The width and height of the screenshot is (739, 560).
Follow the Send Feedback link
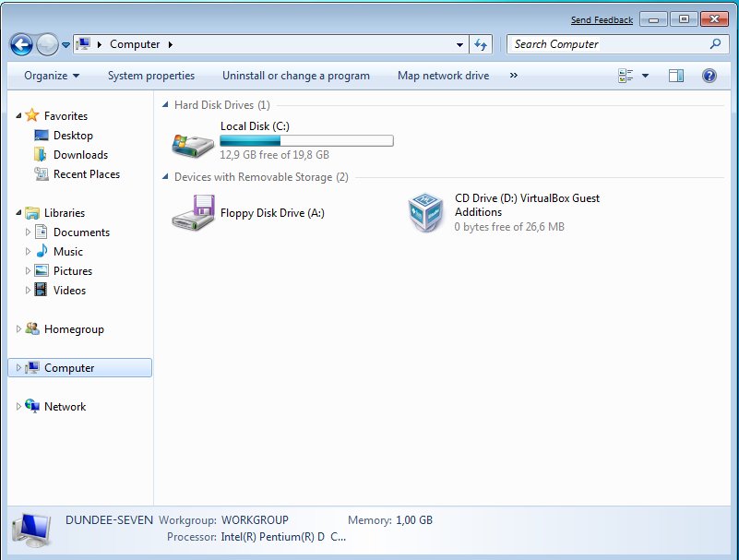pos(602,19)
